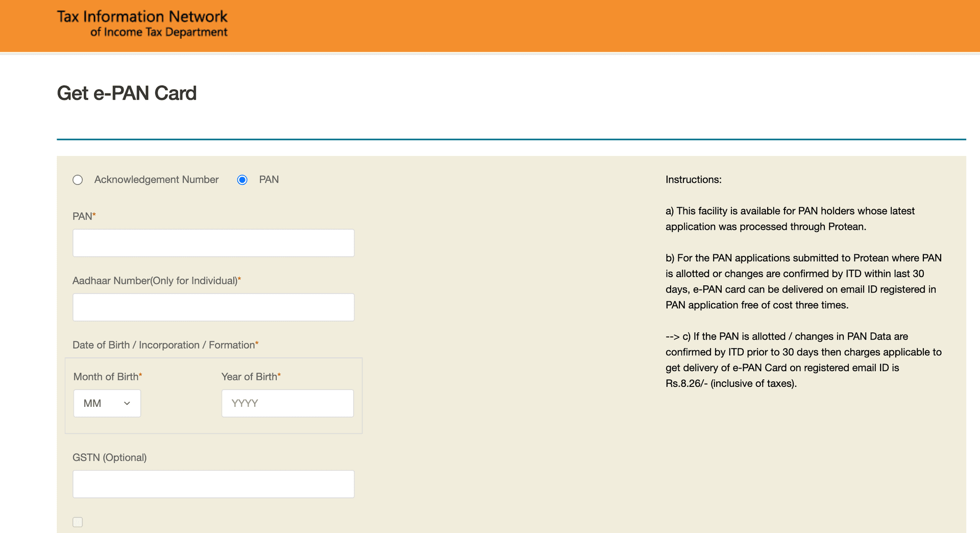Focus the PAN number input field
Viewport: 980px width, 533px height.
tap(213, 243)
